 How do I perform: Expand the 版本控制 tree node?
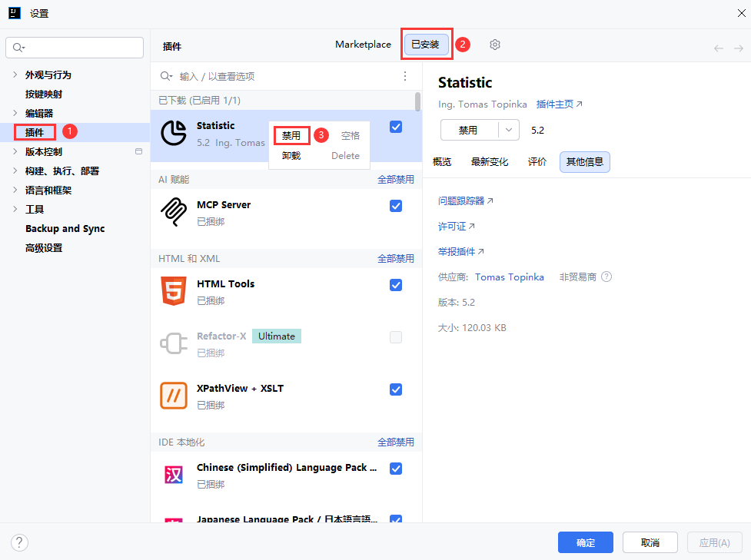[15, 151]
